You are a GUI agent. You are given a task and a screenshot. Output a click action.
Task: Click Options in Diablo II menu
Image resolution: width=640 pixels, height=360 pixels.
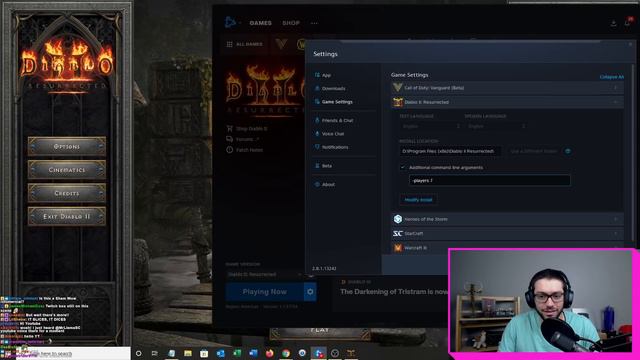67,146
